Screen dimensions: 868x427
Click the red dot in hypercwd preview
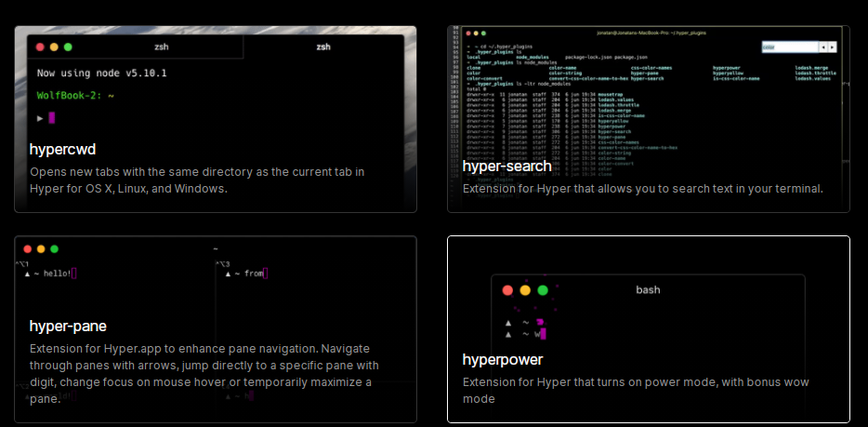pyautogui.click(x=40, y=47)
